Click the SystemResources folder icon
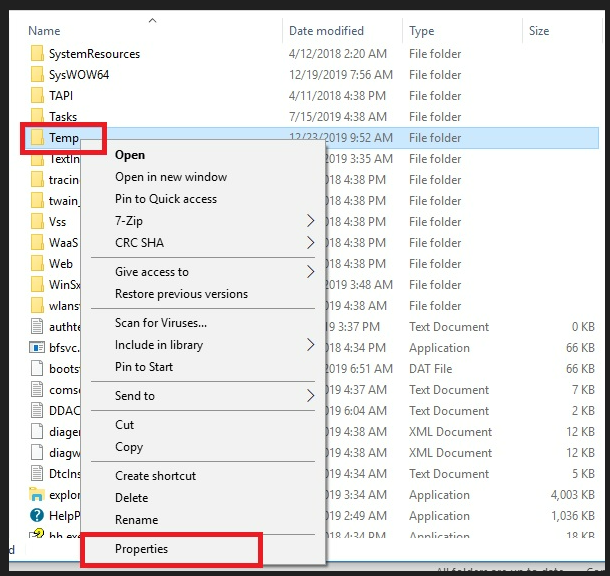 (x=37, y=54)
